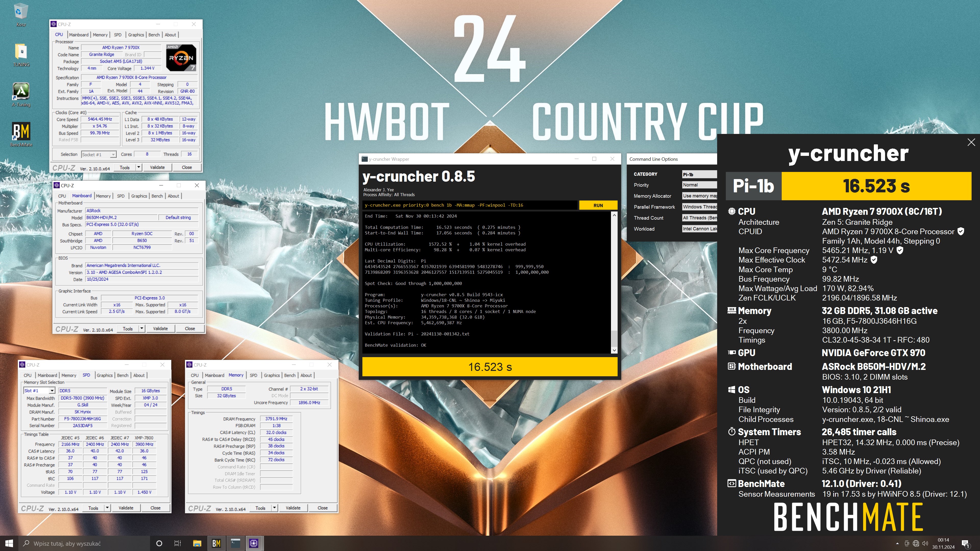Open the Socket #1 selection dropdown
Screen dimensions: 980x551
(x=99, y=154)
